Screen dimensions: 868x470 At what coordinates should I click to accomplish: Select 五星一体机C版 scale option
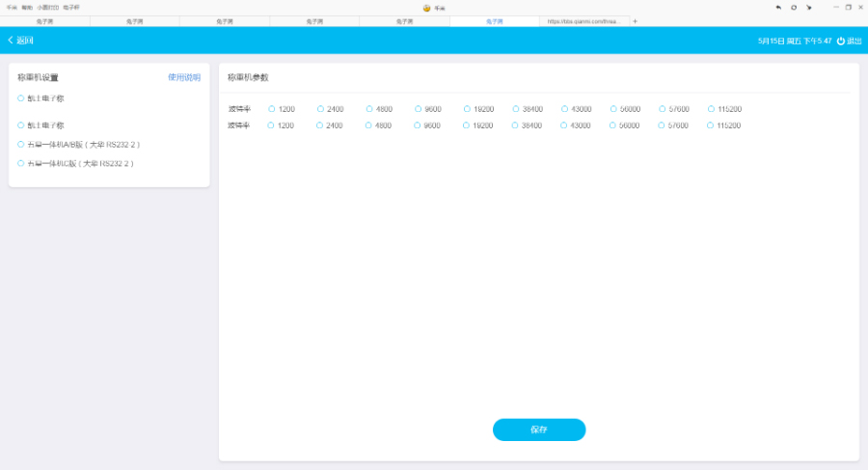21,163
